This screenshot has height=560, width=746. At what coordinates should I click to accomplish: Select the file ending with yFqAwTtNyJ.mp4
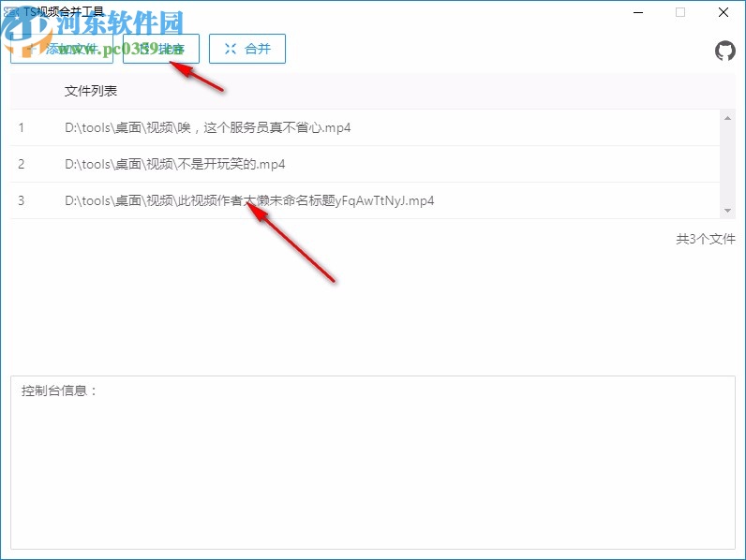click(365, 200)
